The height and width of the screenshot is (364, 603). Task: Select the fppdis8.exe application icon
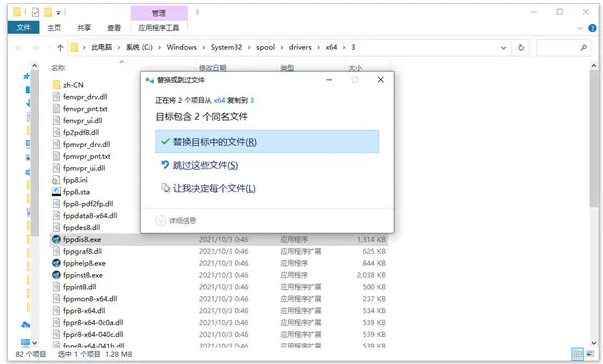coord(57,239)
